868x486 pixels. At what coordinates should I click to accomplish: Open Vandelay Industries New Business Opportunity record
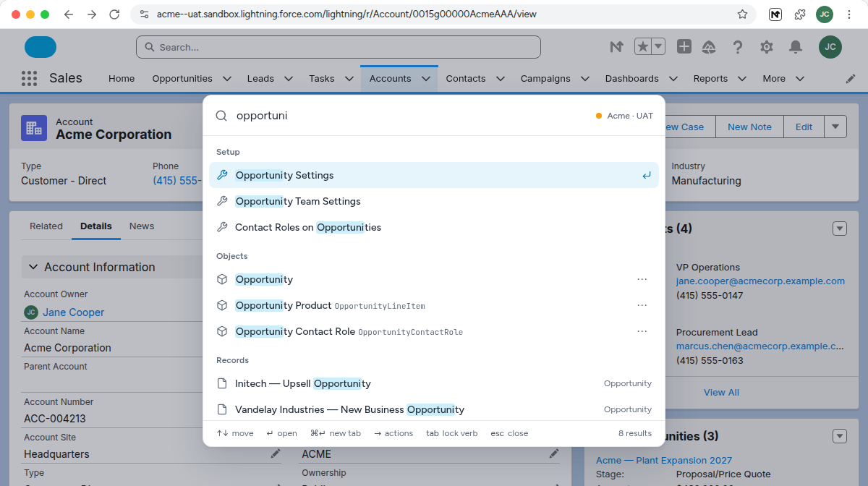click(x=434, y=409)
